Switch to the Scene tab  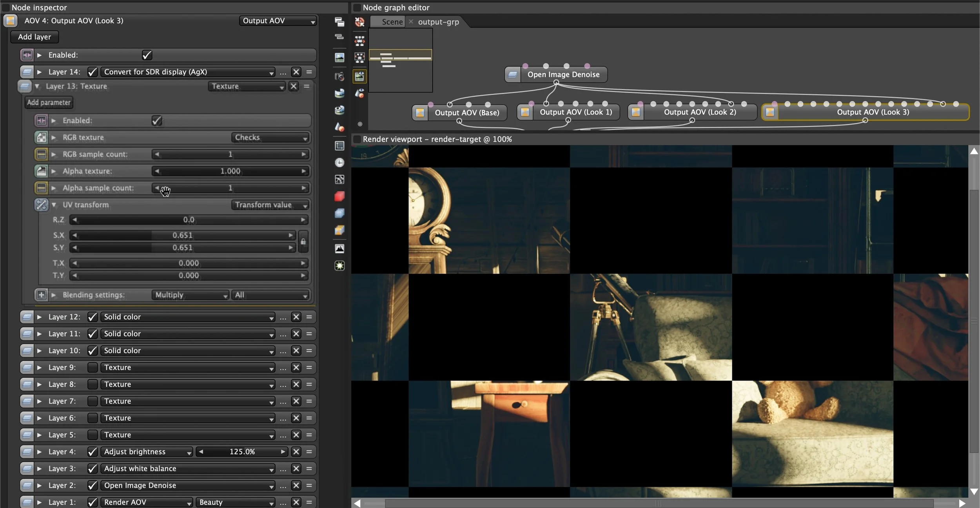tap(392, 22)
